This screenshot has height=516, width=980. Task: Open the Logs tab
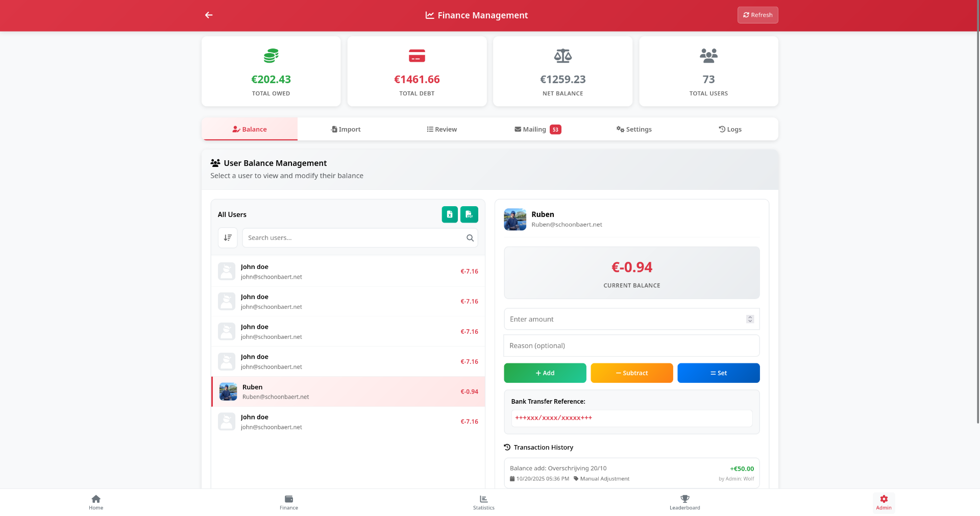tap(730, 129)
